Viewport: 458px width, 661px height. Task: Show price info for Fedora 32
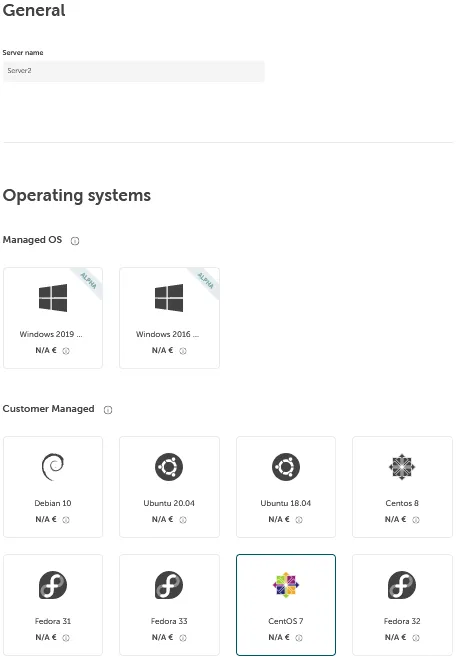[x=416, y=638]
